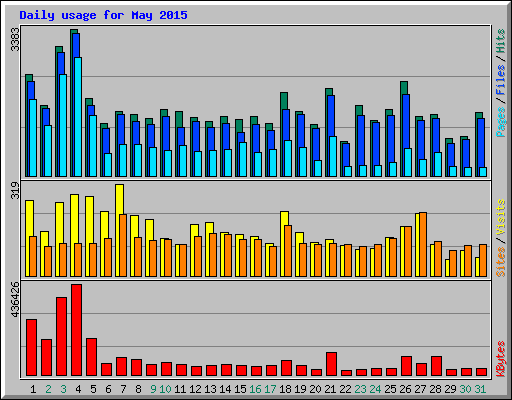The height and width of the screenshot is (400, 512).
Task: Click day 26 on the x-axis
Action: 405,389
